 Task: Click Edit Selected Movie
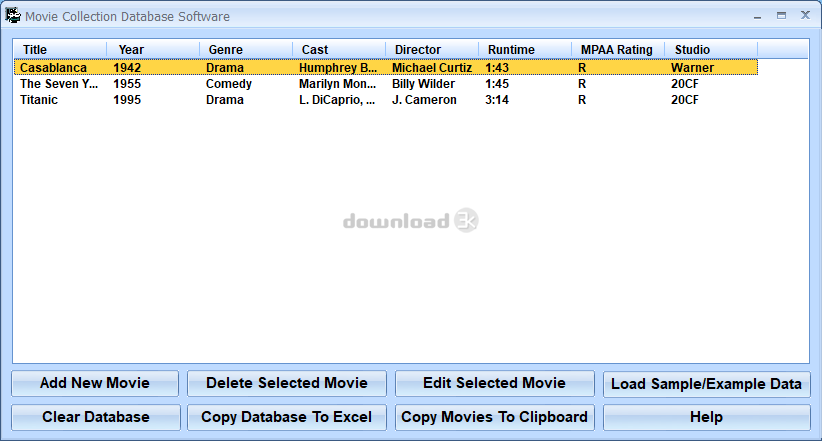click(x=494, y=383)
